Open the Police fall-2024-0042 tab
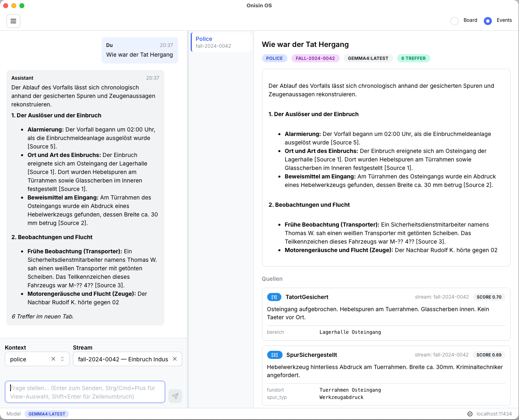 tap(221, 42)
